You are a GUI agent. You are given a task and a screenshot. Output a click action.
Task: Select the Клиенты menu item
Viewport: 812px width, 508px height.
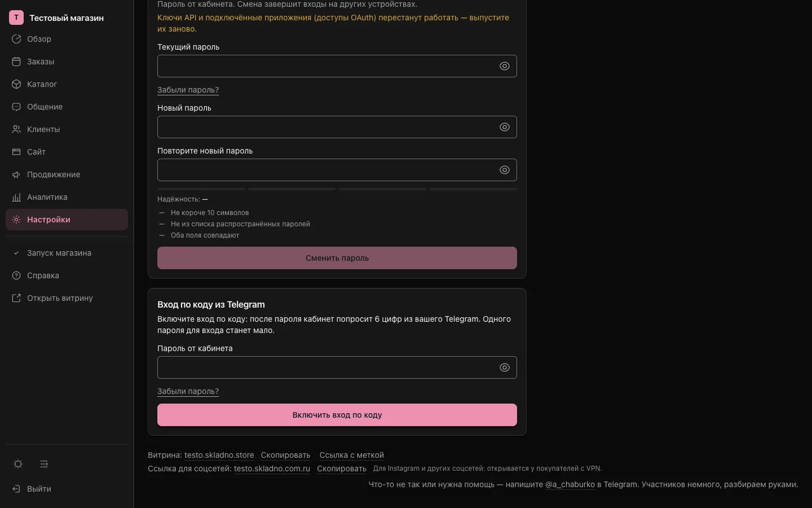point(67,129)
